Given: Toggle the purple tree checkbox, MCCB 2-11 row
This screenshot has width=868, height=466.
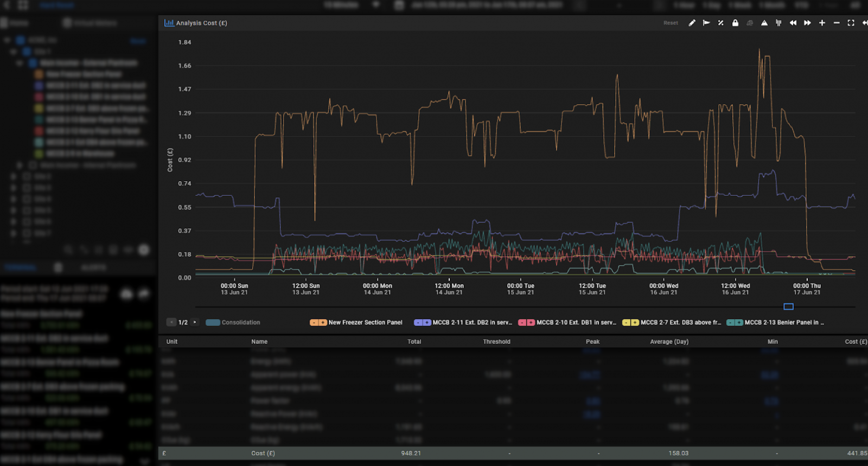Looking at the screenshot, I should coord(39,86).
